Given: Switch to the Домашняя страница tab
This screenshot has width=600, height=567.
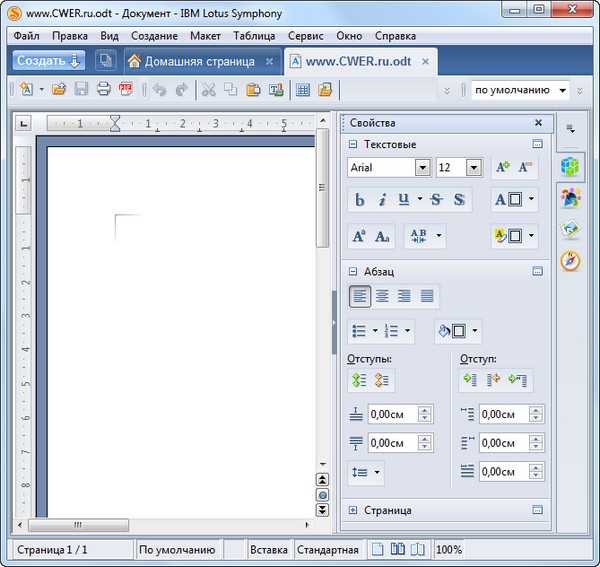Looking at the screenshot, I should pos(190,61).
